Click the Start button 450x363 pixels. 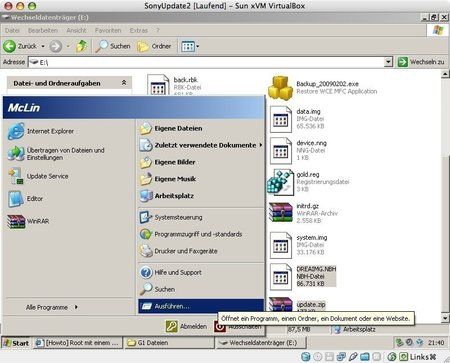pos(16,343)
